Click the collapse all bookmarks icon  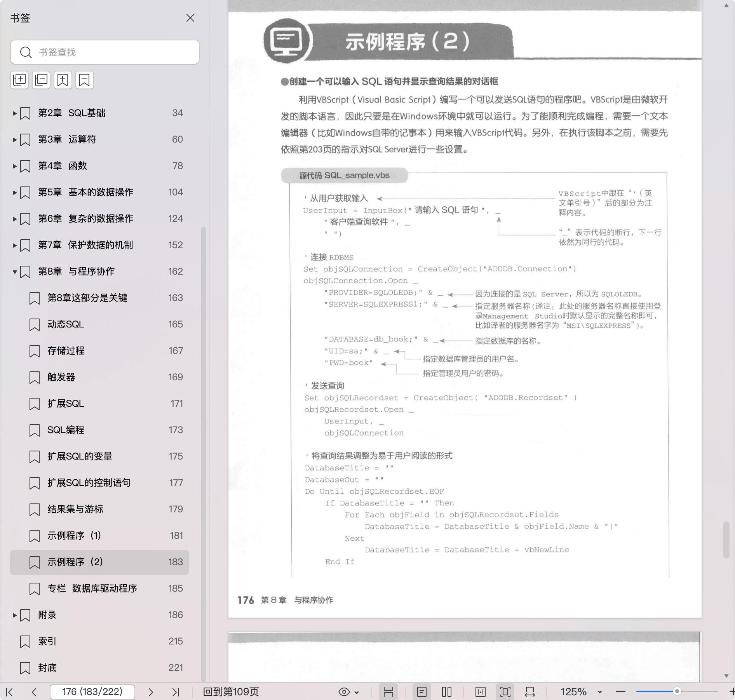pyautogui.click(x=41, y=80)
